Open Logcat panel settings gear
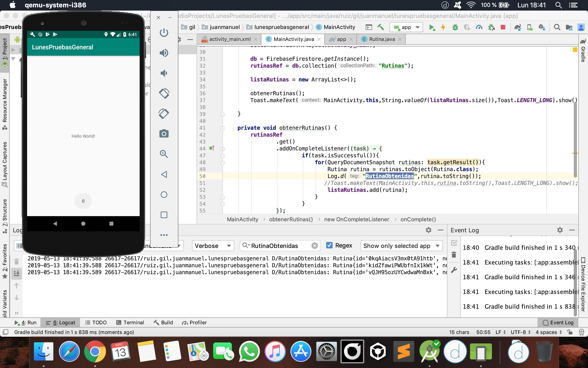Viewport: 588px width, 368px height. [x=429, y=230]
